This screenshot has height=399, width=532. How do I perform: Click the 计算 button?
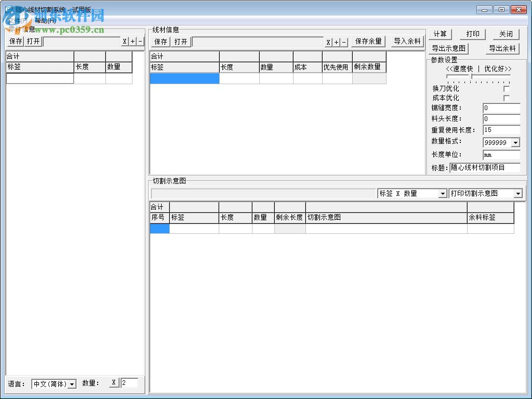(x=440, y=34)
